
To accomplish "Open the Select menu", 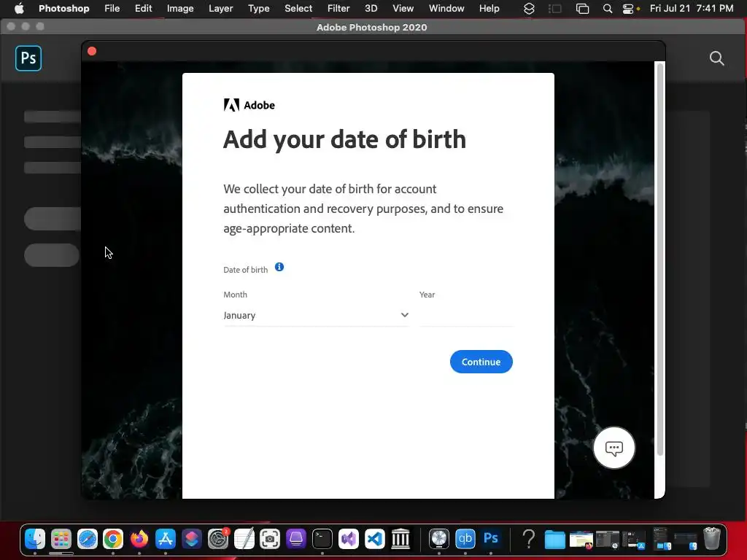I will coord(298,9).
